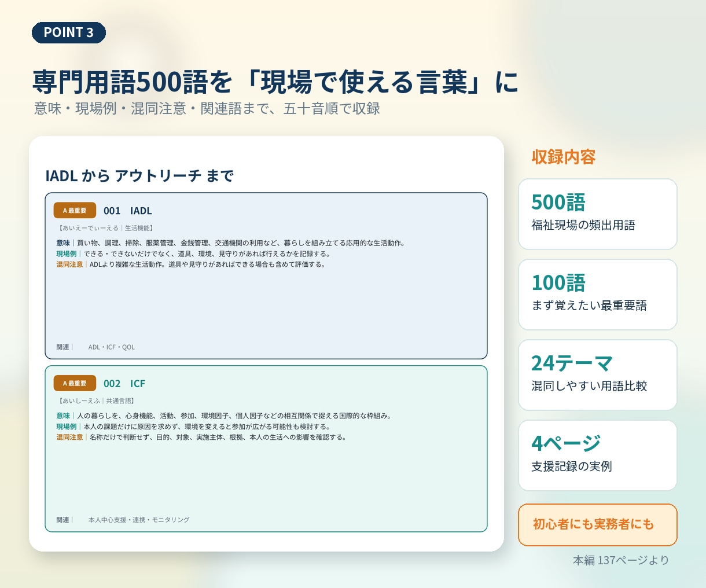Open the 100語 まず覚えたい最重要語 card
The height and width of the screenshot is (588, 706).
[x=598, y=295]
